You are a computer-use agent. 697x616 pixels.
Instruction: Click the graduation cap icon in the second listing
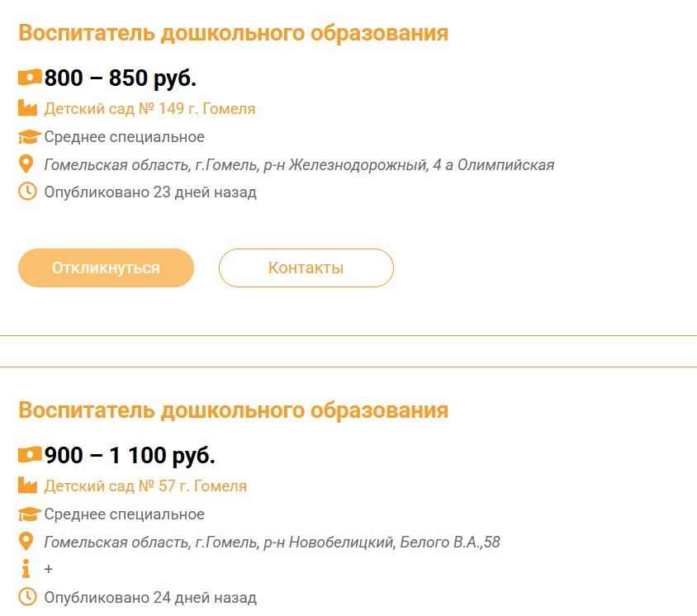(29, 514)
